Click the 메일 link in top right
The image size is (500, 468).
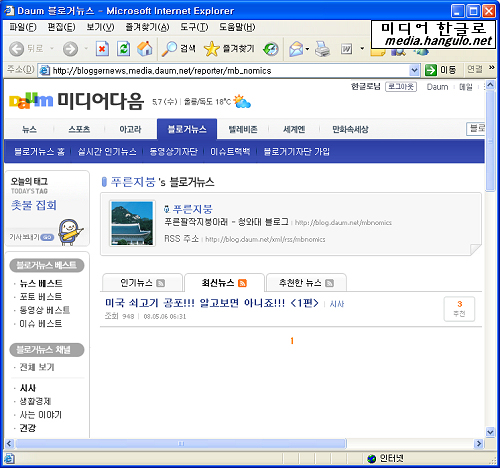click(466, 87)
